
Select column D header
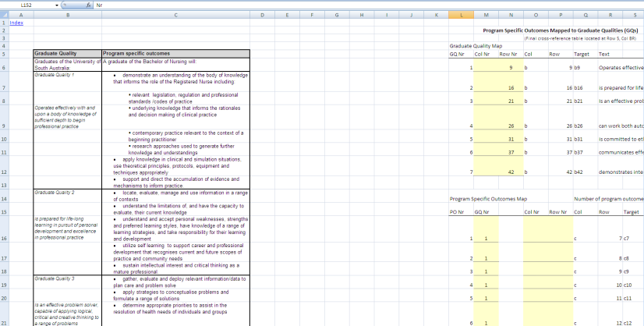262,16
